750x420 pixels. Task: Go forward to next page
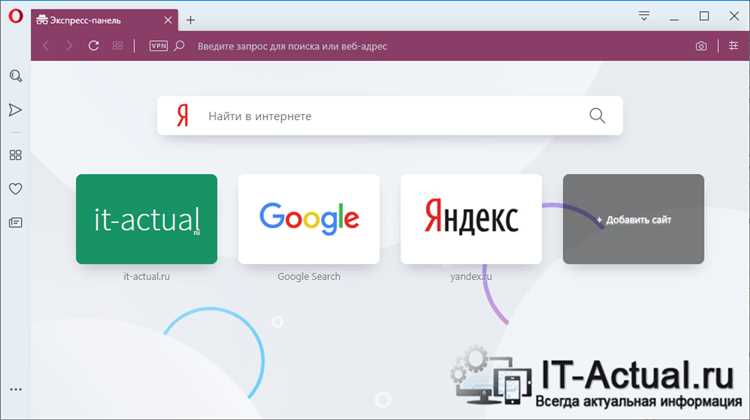tap(69, 46)
